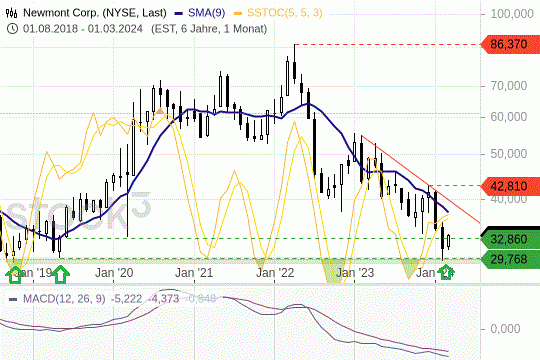Click the clock icon beside the date range
540x360 pixels.
click(x=12, y=29)
